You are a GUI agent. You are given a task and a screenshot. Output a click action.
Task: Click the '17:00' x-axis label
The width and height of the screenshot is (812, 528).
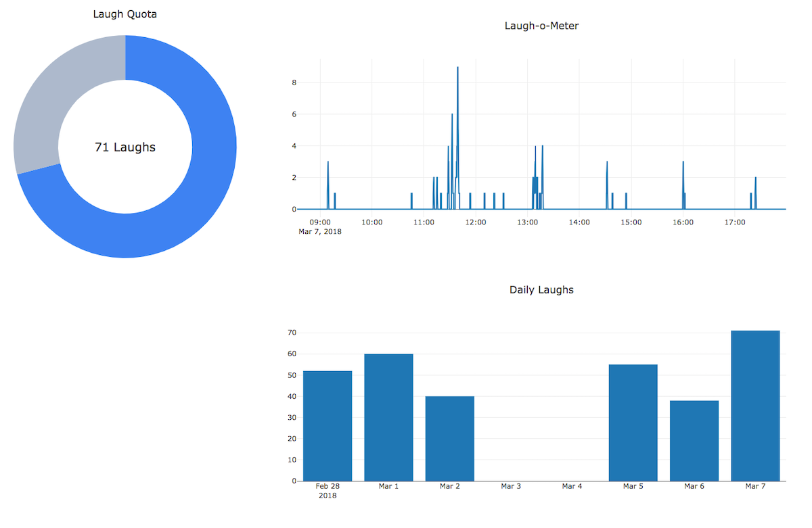(x=735, y=222)
